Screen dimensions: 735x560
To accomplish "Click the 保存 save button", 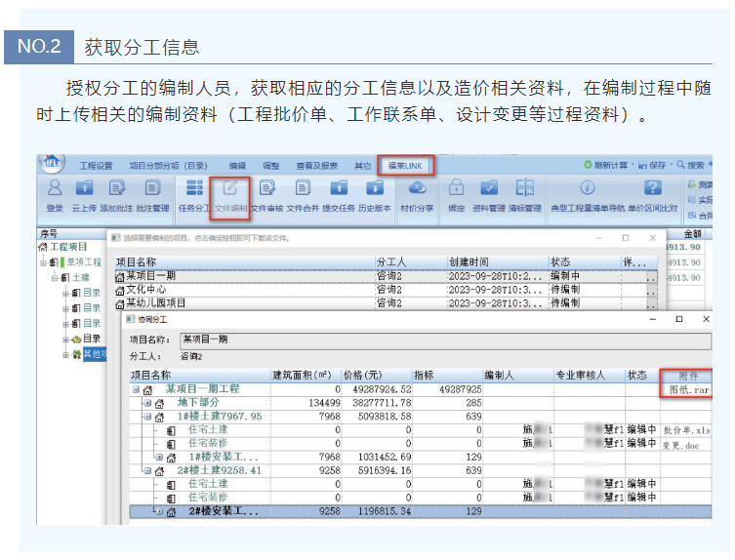I will [x=652, y=165].
